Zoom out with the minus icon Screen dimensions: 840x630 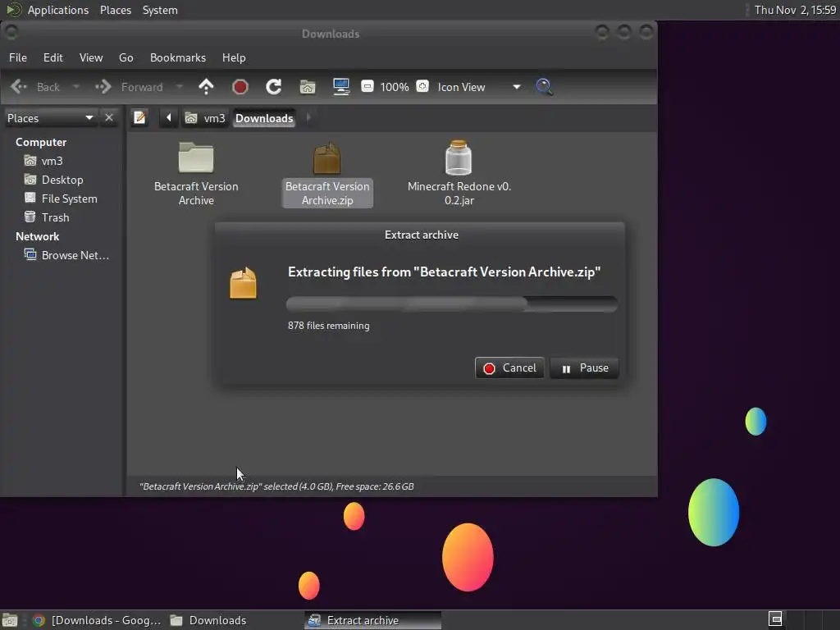tap(367, 86)
